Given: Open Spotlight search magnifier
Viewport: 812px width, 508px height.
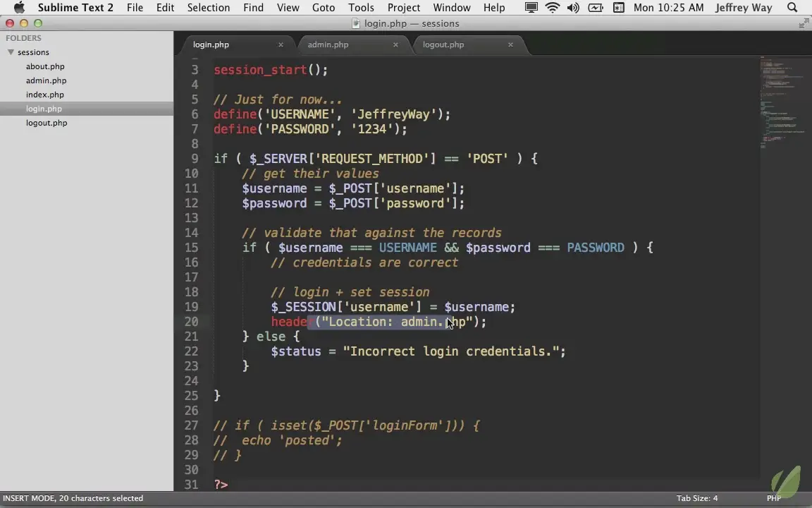Looking at the screenshot, I should (792, 8).
